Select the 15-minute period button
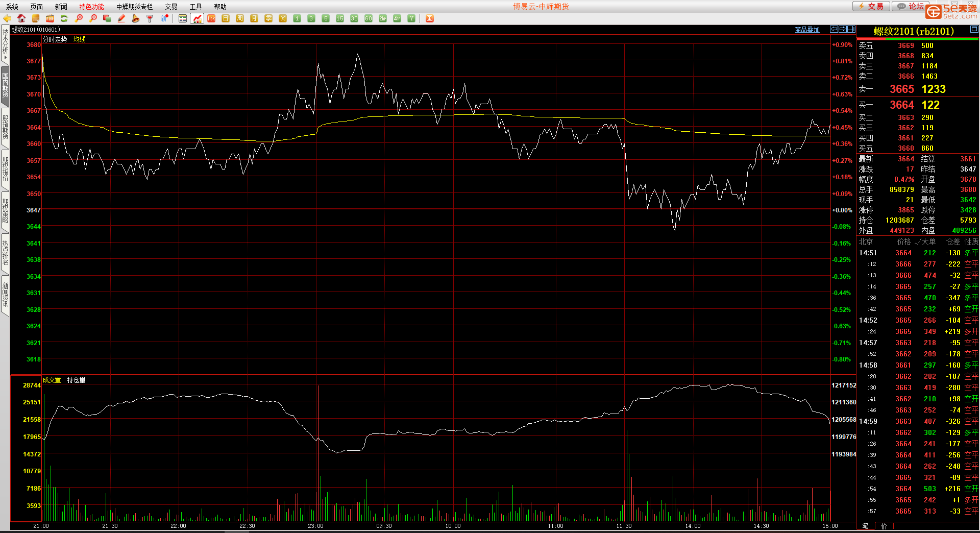 coord(340,18)
